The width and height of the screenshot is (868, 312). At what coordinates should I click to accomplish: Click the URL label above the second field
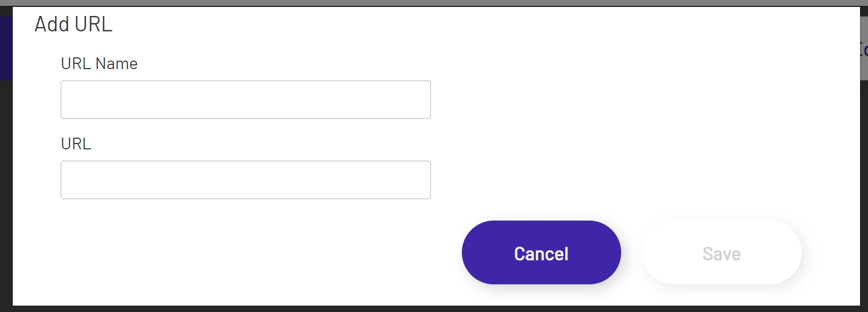click(x=75, y=143)
